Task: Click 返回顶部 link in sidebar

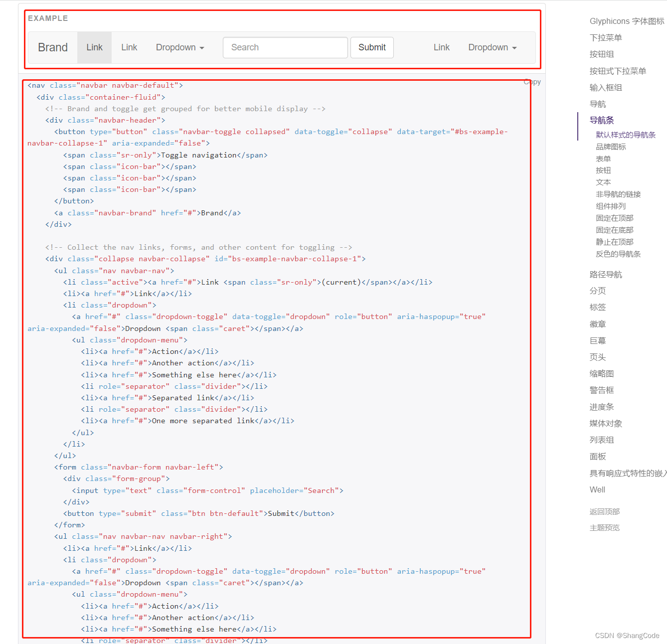Action: [605, 511]
